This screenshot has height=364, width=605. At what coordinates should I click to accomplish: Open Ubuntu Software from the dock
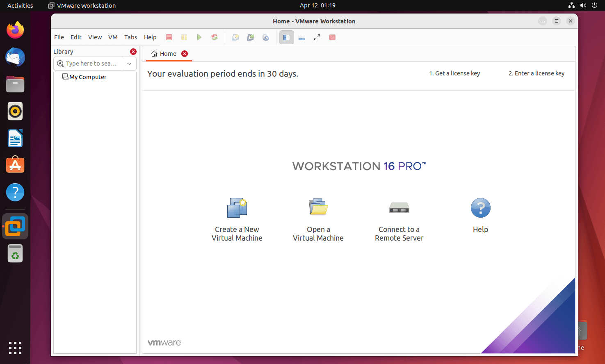(x=15, y=165)
